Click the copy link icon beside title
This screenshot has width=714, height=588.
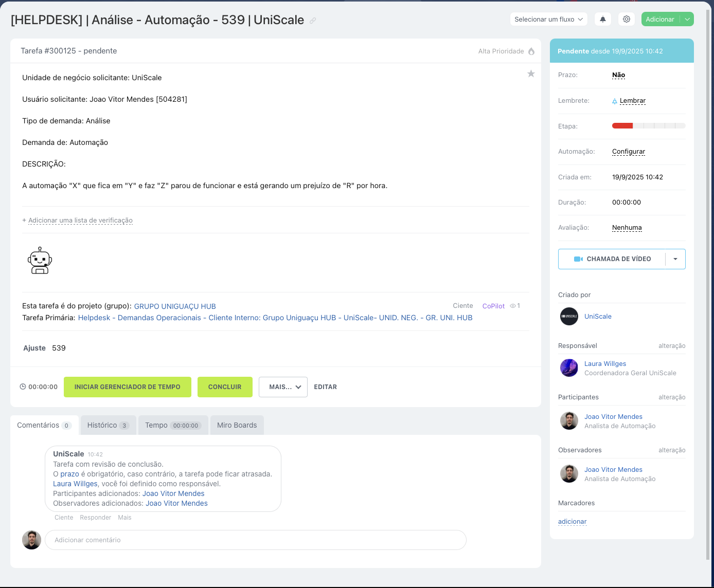[x=313, y=21]
